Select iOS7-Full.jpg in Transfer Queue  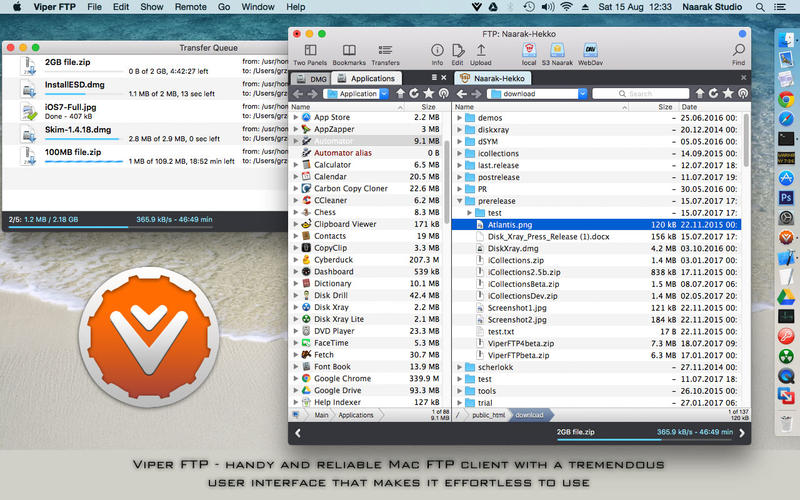146,111
